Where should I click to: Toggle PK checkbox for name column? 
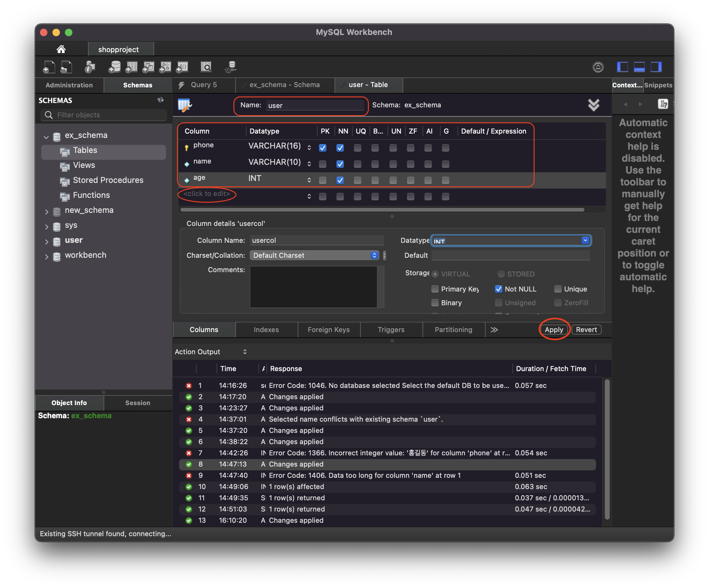[322, 164]
